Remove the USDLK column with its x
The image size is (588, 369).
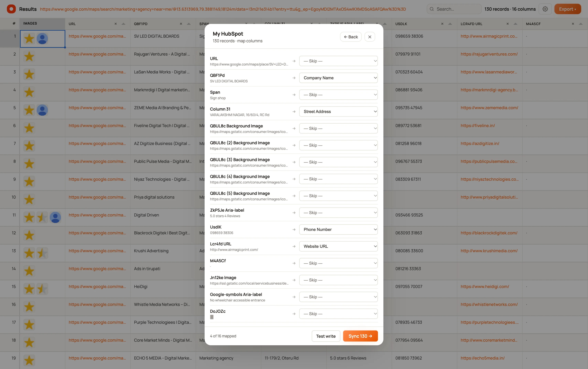[442, 24]
